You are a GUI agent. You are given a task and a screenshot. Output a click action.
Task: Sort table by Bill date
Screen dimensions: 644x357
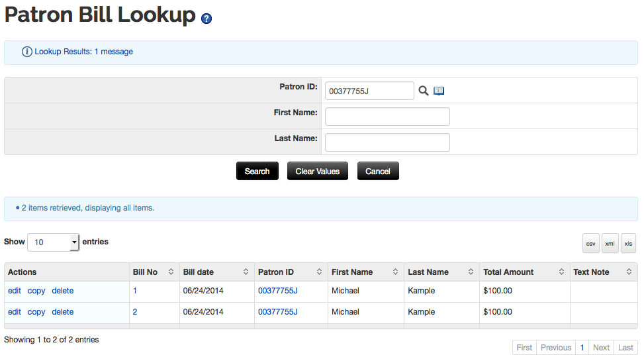pos(246,272)
